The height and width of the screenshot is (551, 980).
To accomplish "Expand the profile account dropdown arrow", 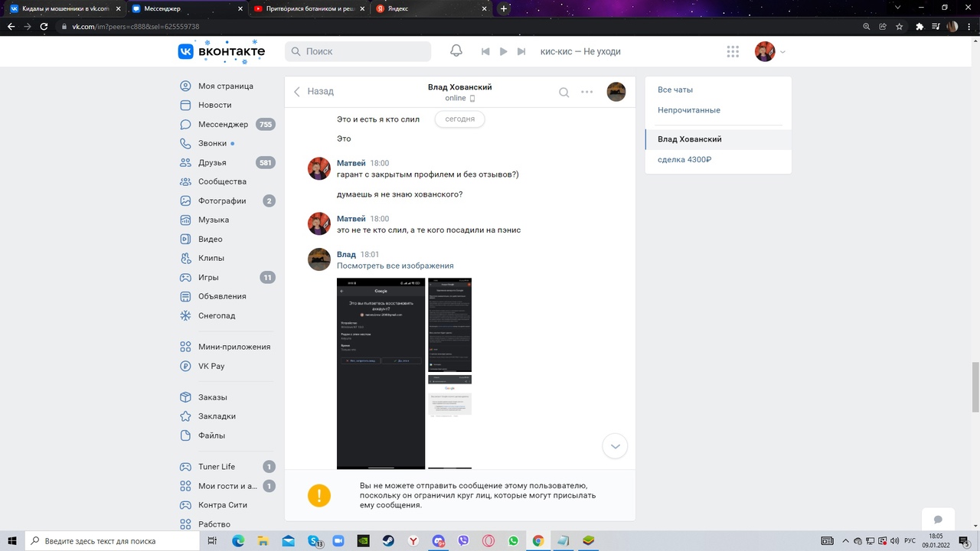I will point(782,52).
